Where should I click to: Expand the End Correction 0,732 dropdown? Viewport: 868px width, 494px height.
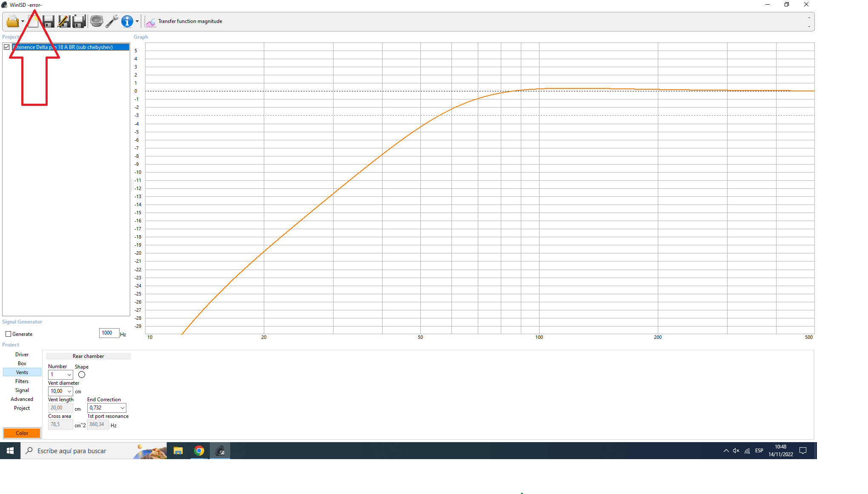click(123, 408)
